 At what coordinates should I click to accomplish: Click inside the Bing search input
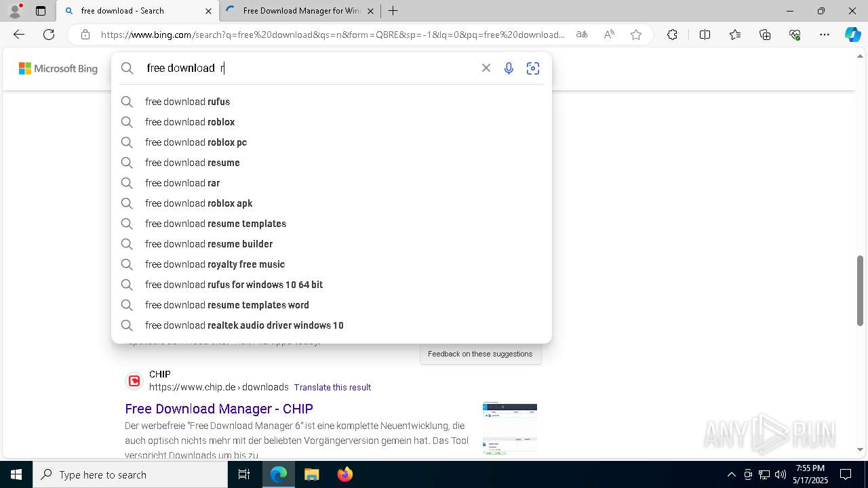pyautogui.click(x=309, y=68)
